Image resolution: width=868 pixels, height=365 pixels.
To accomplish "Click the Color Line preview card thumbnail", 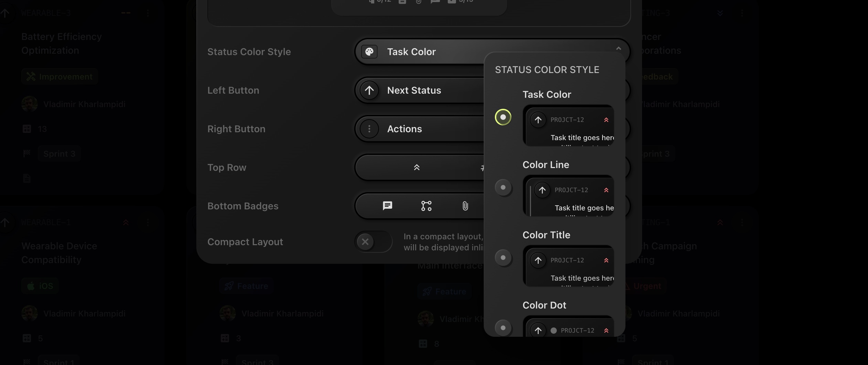I will coord(568,196).
